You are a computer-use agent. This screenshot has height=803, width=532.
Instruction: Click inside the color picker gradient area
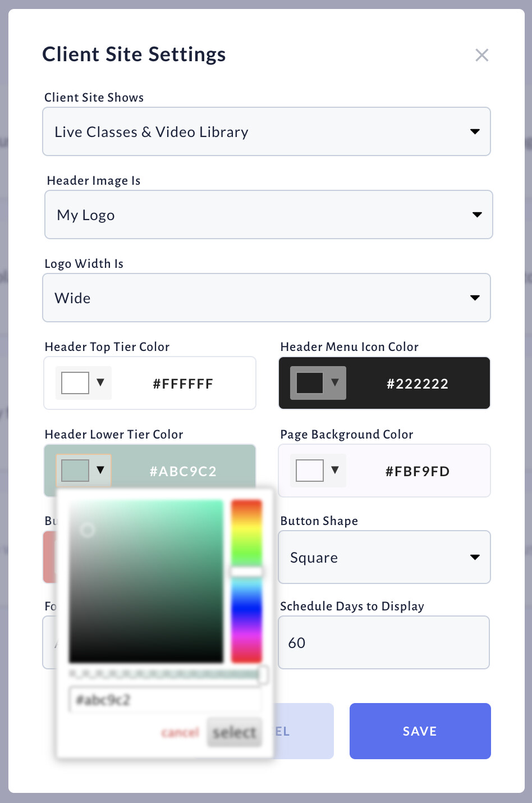pos(146,581)
